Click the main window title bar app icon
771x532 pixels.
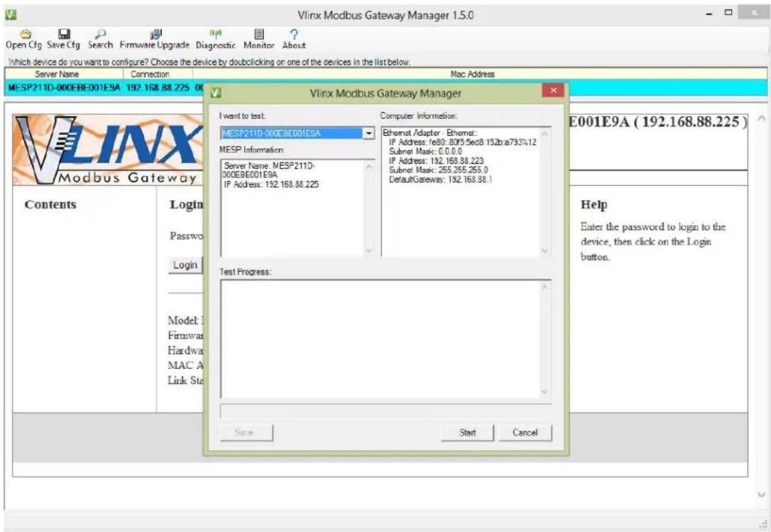click(10, 14)
